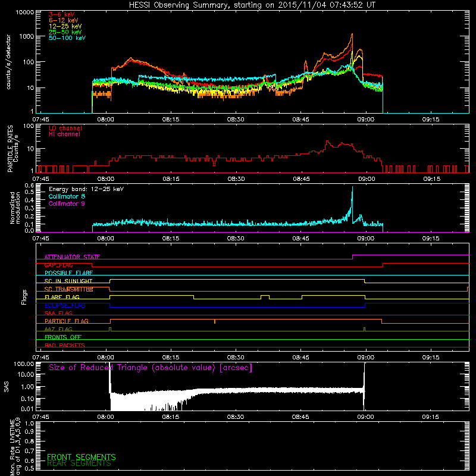Click the 100.00 tick label on SAS plot
The image size is (476, 476).
[x=24, y=364]
